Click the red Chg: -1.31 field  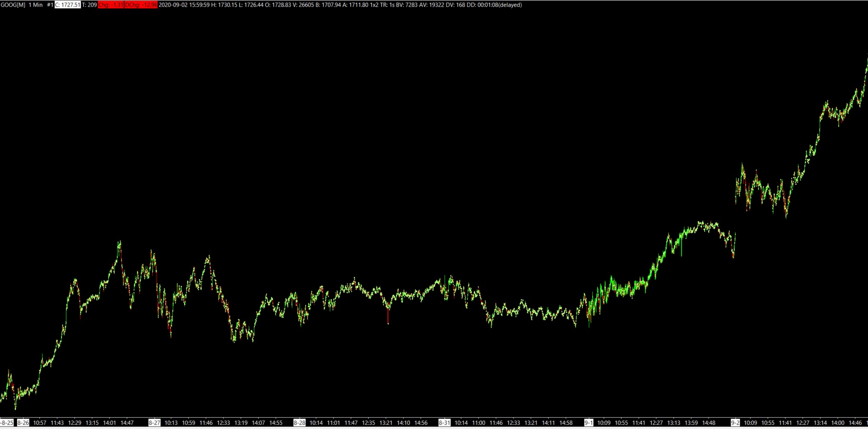(x=111, y=5)
